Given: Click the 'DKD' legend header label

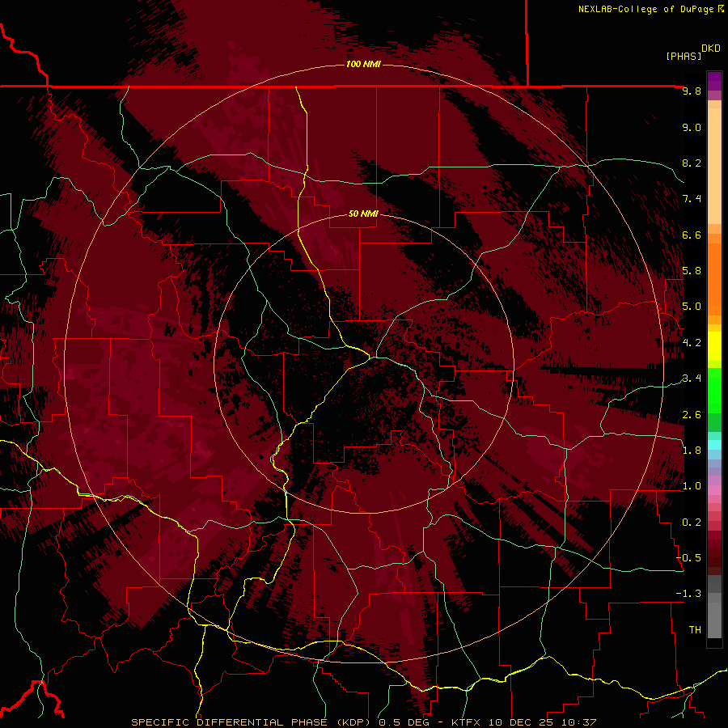Looking at the screenshot, I should tap(711, 49).
